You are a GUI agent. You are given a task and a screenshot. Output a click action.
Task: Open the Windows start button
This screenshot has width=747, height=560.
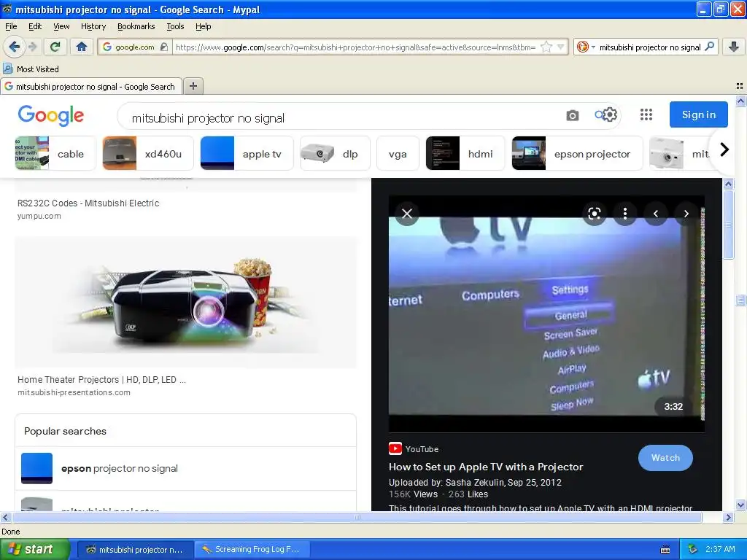coord(35,549)
